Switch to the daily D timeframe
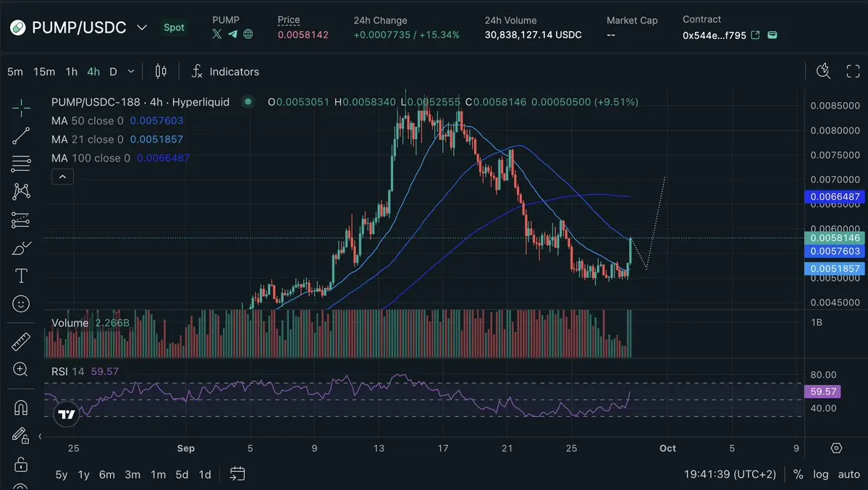 click(113, 72)
